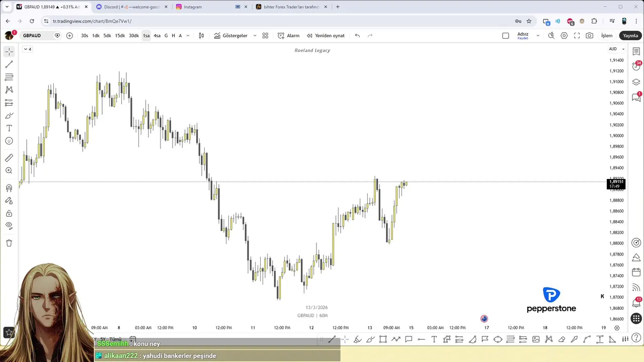Select the eraser tool in the bottom drawing bar
The width and height of the screenshot is (644, 362).
pyautogui.click(x=561, y=339)
